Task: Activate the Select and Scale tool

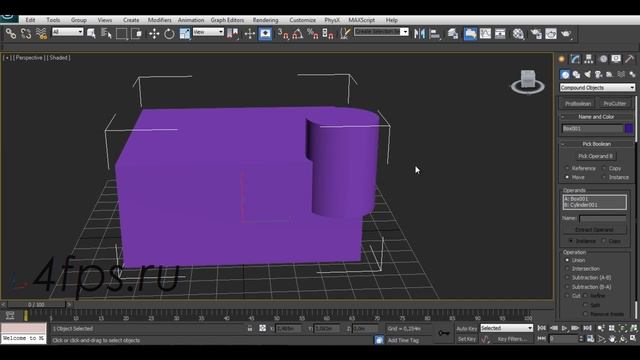Action: point(184,33)
